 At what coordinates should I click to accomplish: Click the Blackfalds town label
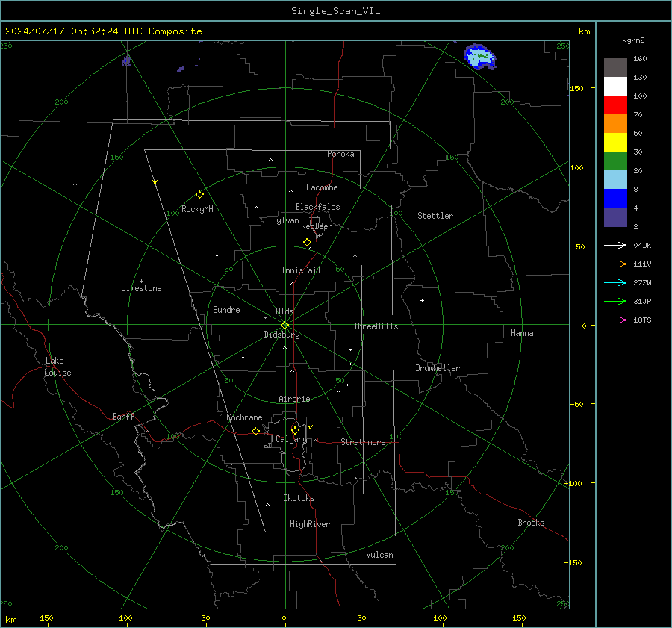point(317,207)
